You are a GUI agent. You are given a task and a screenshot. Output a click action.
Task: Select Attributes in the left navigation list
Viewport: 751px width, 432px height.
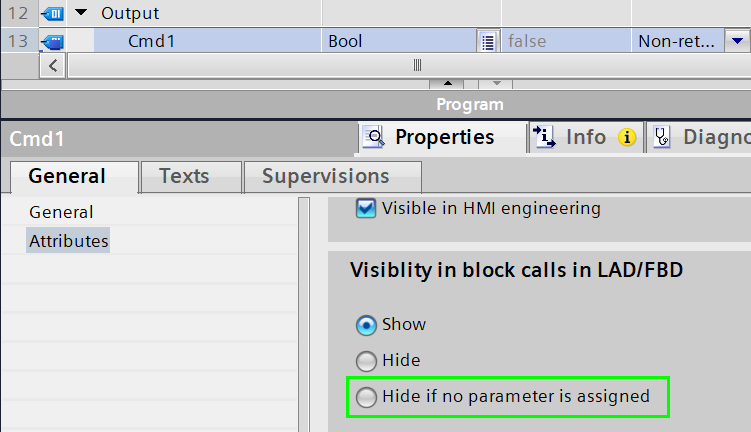[x=68, y=241]
